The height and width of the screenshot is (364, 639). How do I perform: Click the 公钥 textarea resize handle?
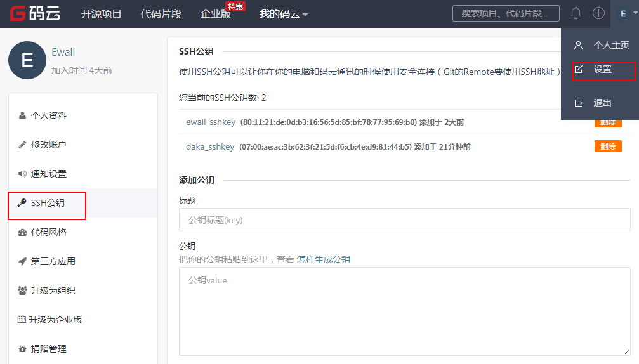click(x=627, y=352)
